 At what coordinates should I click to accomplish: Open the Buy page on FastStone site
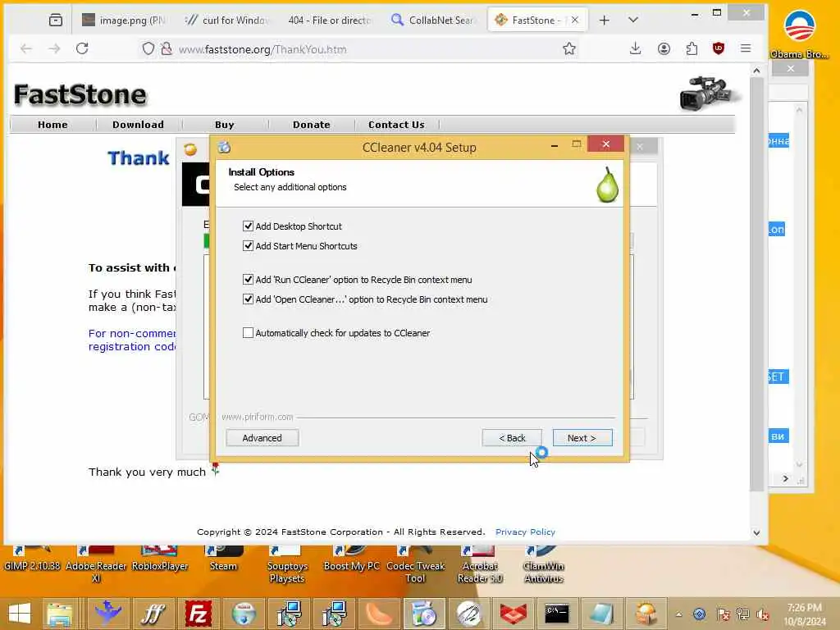(225, 125)
